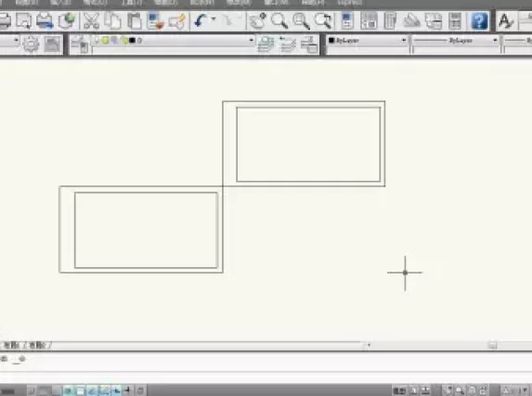Click the Zoom Previous magnifier icon

point(323,21)
